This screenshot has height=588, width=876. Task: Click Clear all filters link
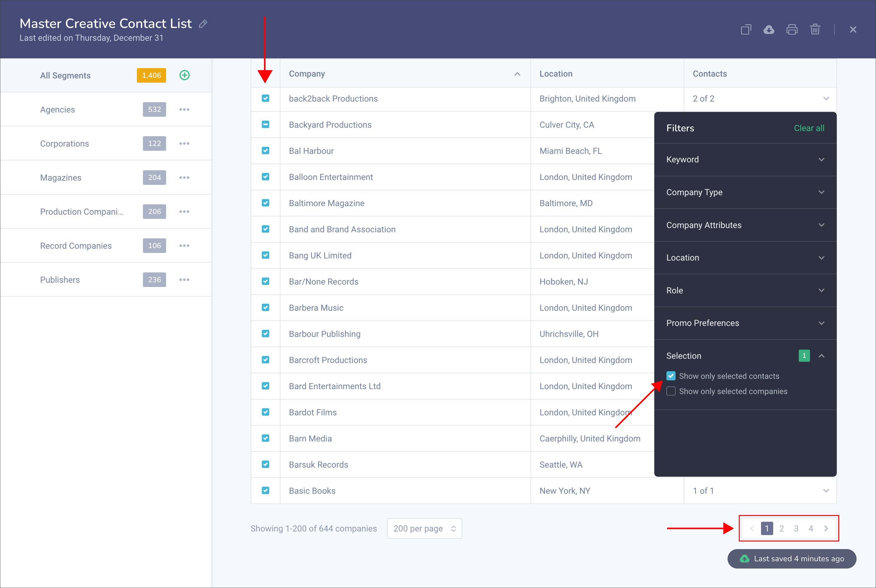coord(809,128)
